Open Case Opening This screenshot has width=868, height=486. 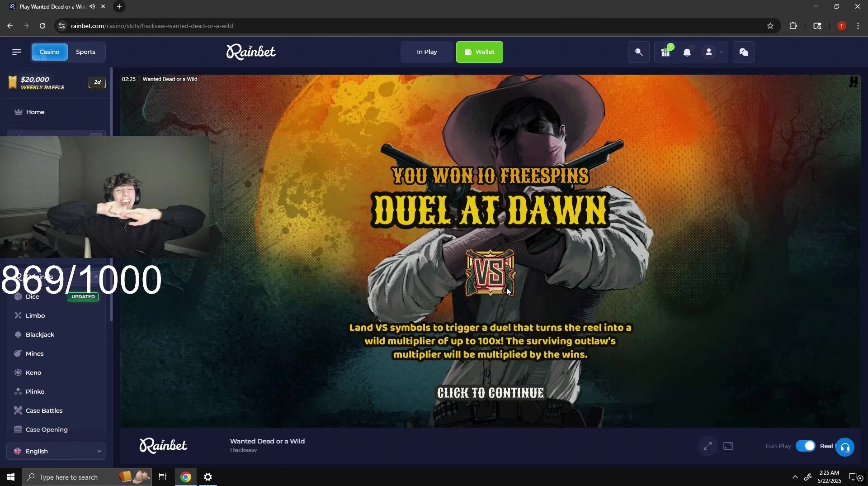(47, 430)
